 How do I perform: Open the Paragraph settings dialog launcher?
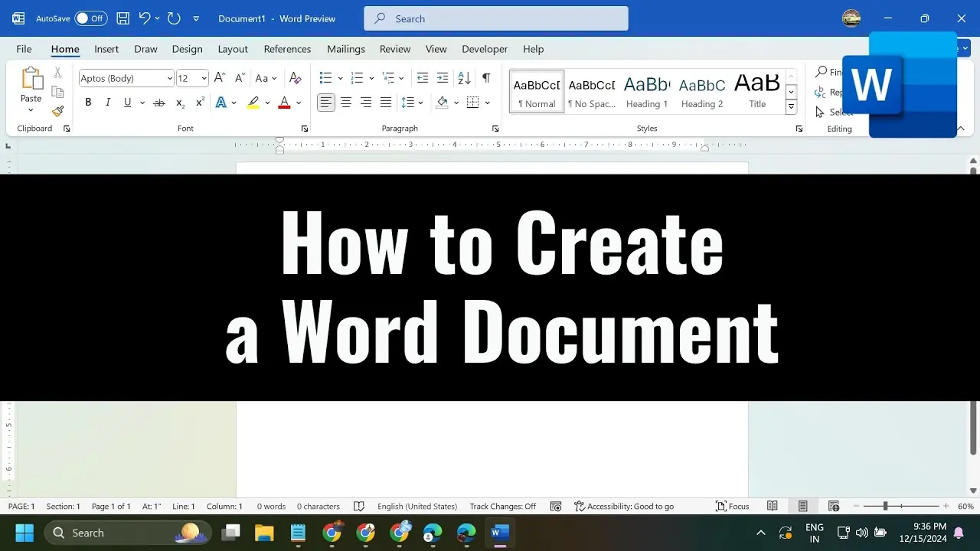click(495, 129)
